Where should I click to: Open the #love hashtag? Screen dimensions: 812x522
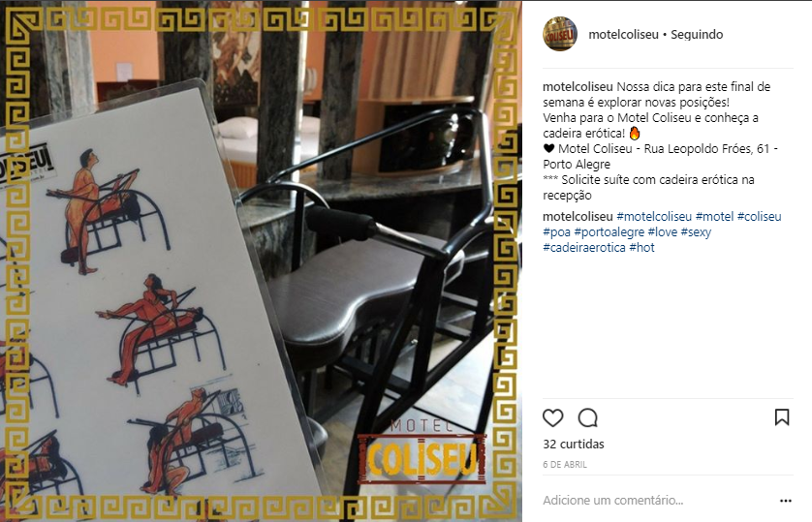(663, 231)
